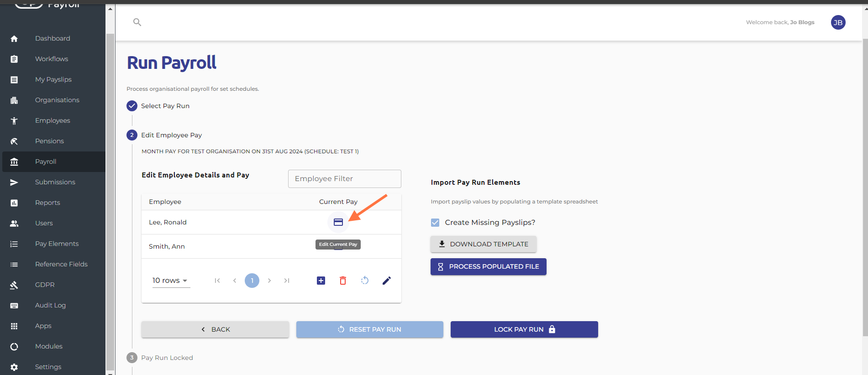
Task: Click Reset Pay Run button
Action: [x=369, y=329]
